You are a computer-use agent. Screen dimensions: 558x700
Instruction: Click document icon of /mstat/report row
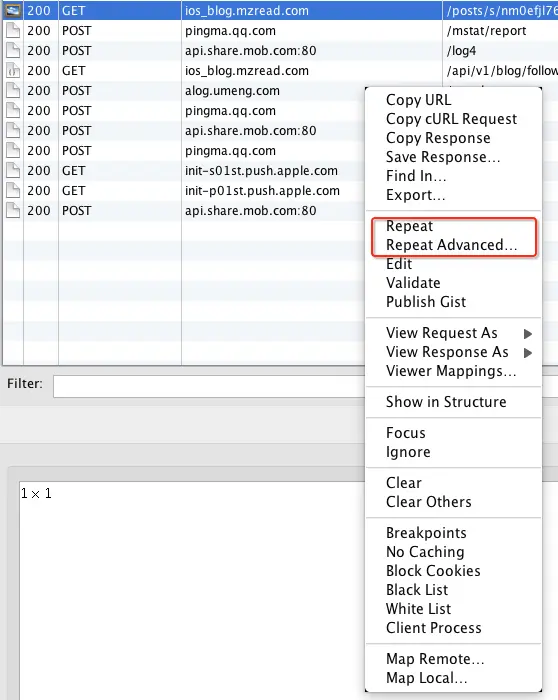pyautogui.click(x=13, y=30)
